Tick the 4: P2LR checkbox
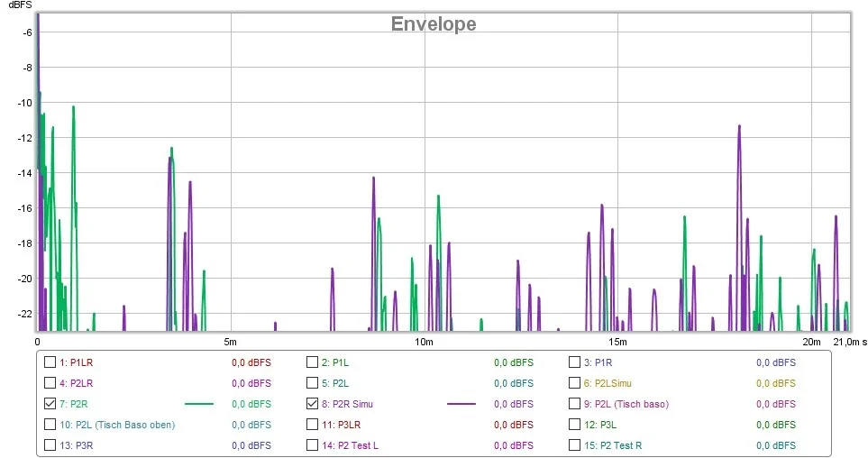Viewport: 868px width, 458px height. coord(50,382)
